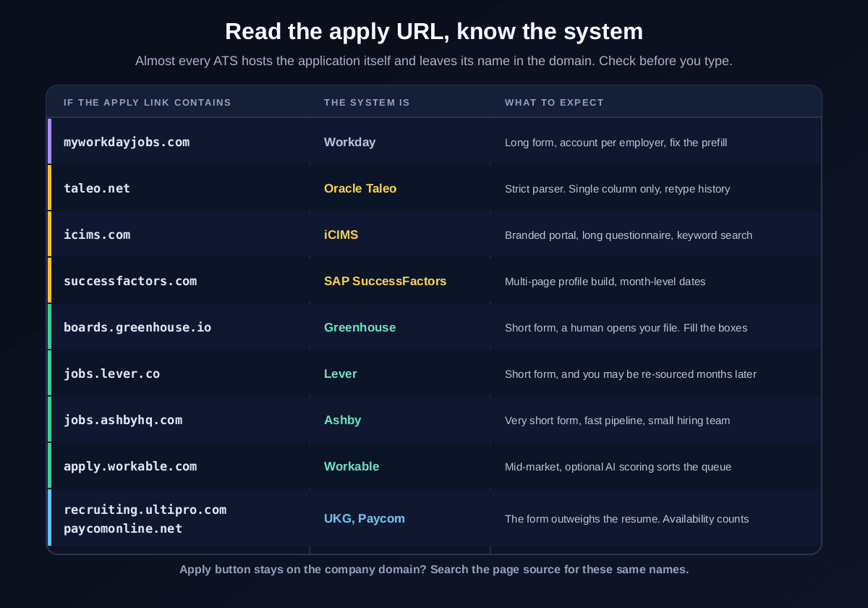The width and height of the screenshot is (868, 608).
Task: Select the "THE SYSTEM IS" column header
Action: (367, 103)
